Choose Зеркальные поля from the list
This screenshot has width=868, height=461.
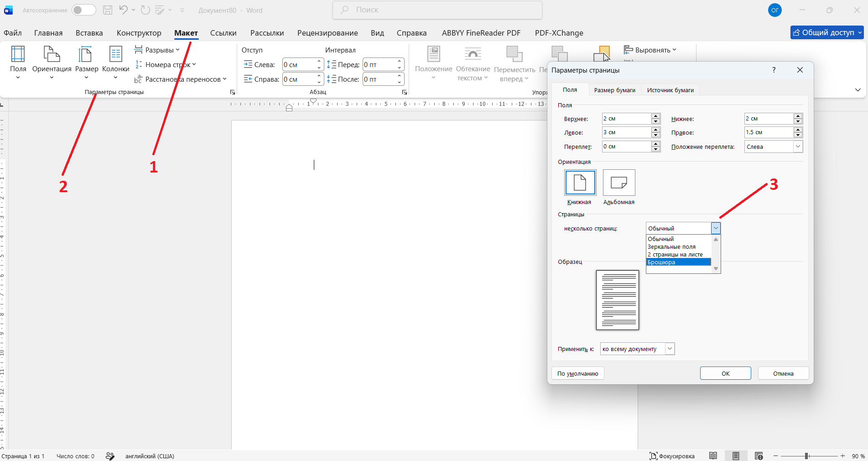tap(678, 247)
